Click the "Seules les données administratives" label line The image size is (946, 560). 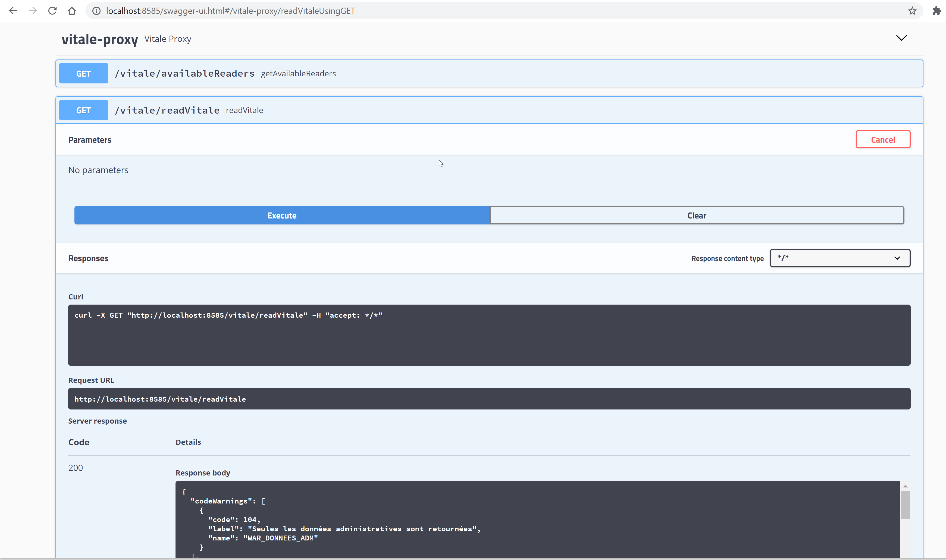click(x=344, y=529)
